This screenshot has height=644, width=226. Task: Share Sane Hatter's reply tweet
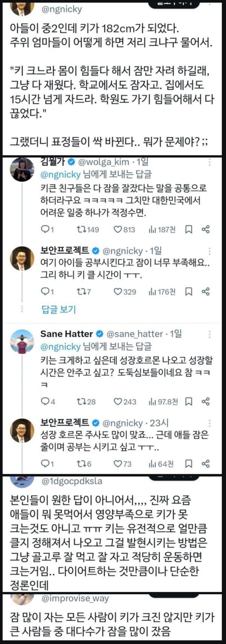point(206,402)
